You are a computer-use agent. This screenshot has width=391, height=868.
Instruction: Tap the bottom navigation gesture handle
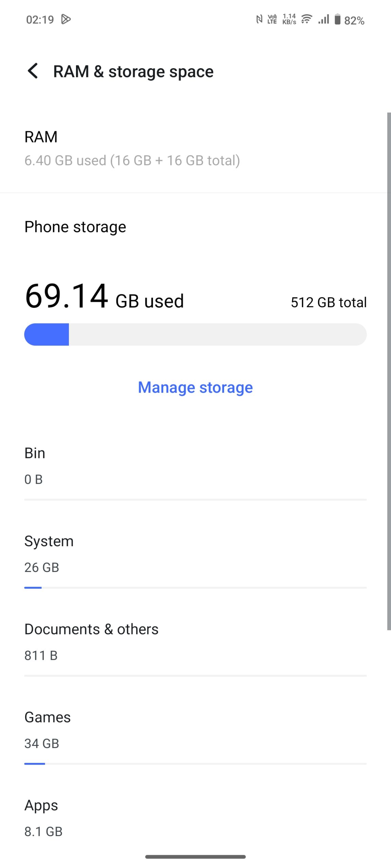[195, 857]
